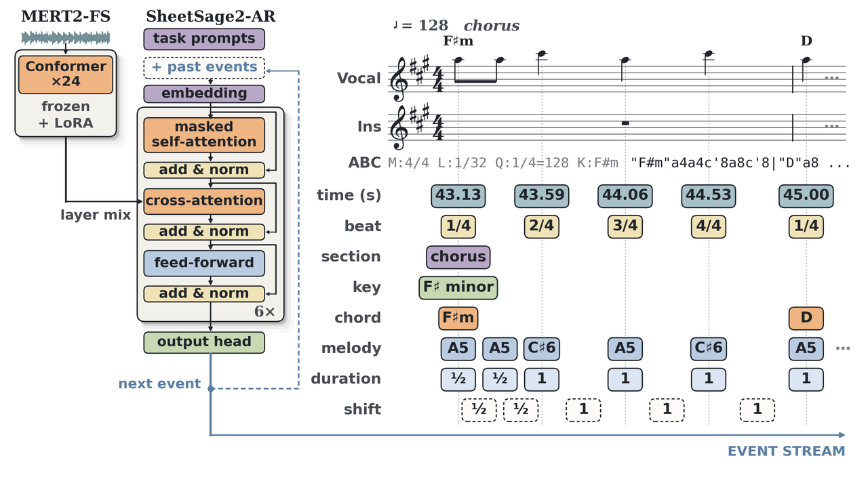868x477 pixels.
Task: Click the melody row label
Action: tap(351, 348)
